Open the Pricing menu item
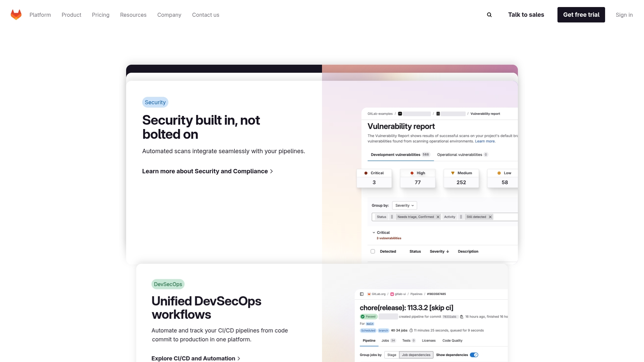644x362 pixels. pos(101,15)
